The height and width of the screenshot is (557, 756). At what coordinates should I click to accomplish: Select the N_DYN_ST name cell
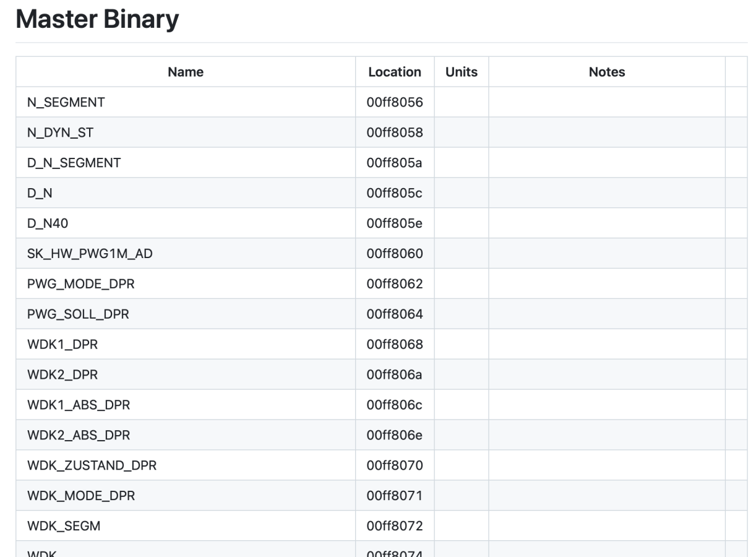(61, 132)
